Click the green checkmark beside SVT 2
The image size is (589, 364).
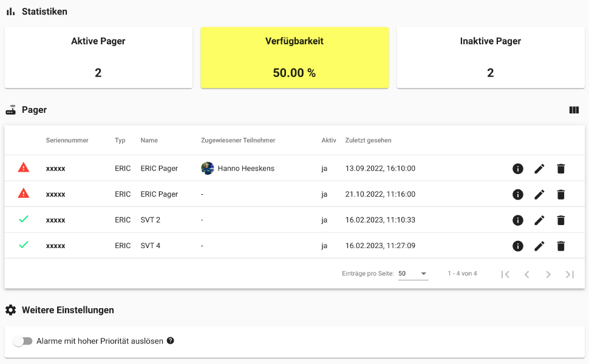[x=23, y=220]
